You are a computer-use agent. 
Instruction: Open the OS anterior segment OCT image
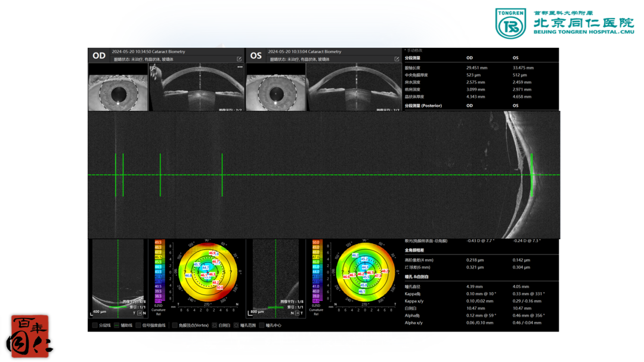(x=354, y=87)
